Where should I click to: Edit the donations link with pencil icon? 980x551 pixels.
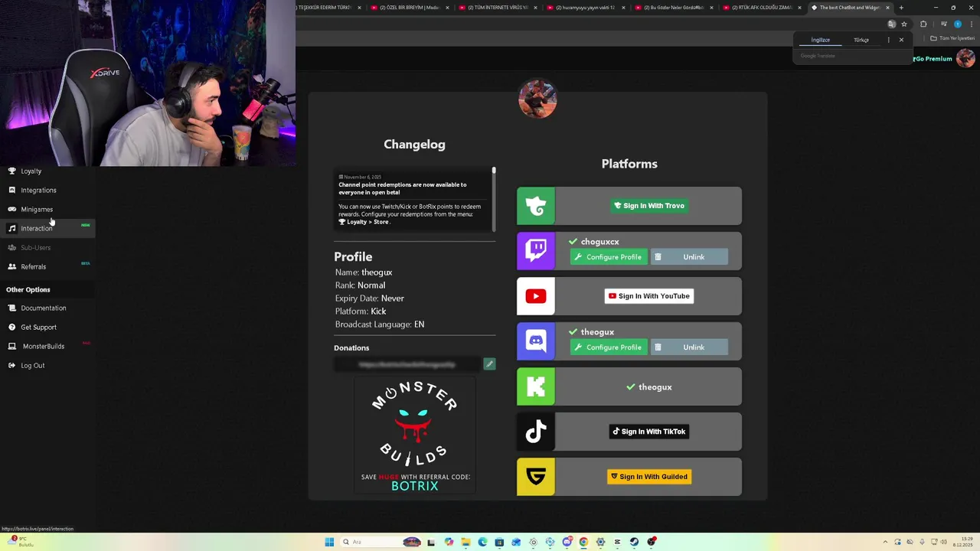(x=489, y=364)
